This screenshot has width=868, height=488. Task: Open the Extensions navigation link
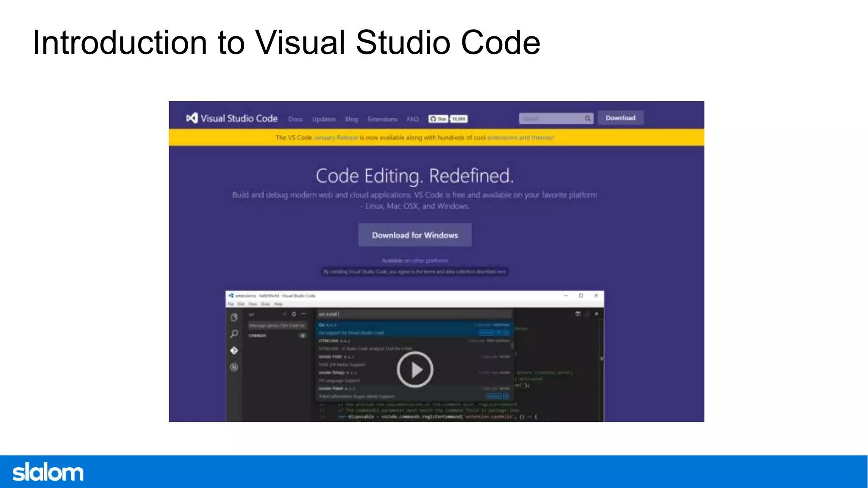(x=382, y=119)
